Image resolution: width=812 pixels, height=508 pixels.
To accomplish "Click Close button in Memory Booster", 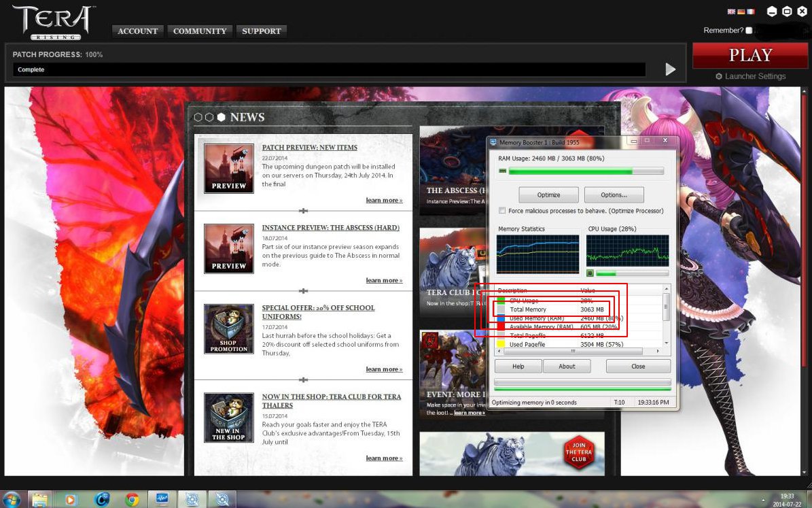I will point(638,366).
